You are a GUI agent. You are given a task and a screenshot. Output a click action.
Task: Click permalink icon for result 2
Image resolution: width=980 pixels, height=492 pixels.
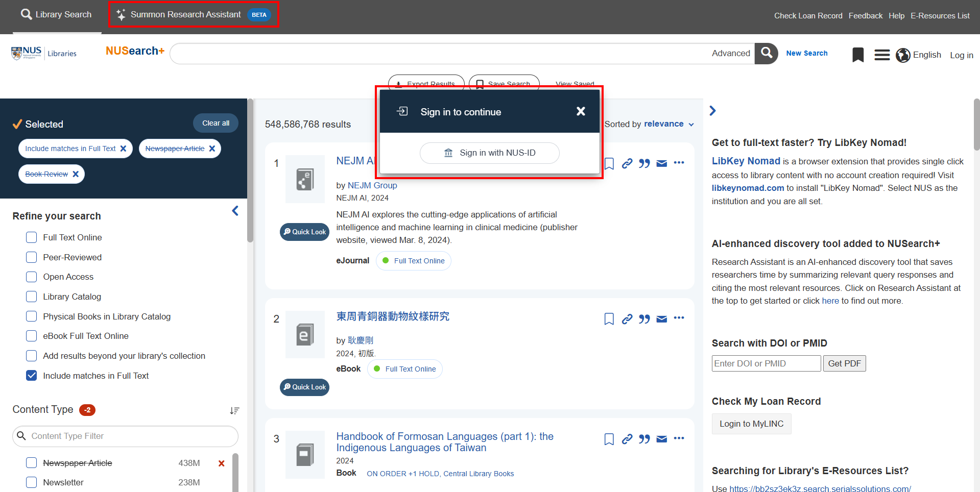pos(627,319)
